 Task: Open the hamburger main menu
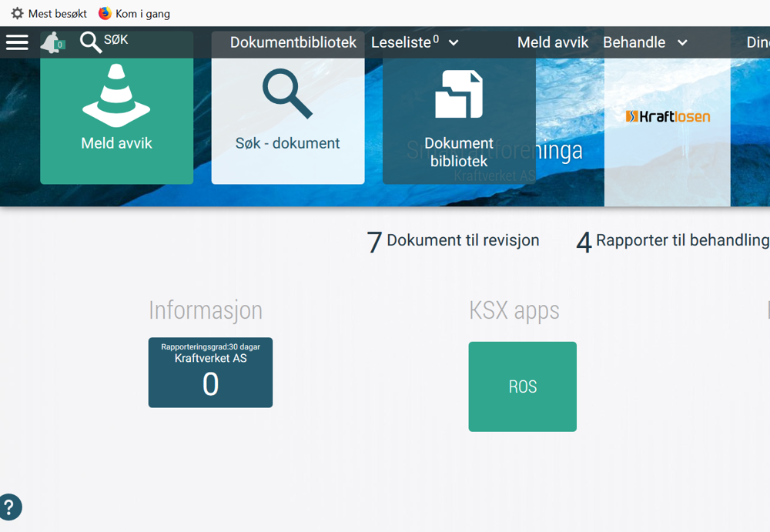(17, 42)
